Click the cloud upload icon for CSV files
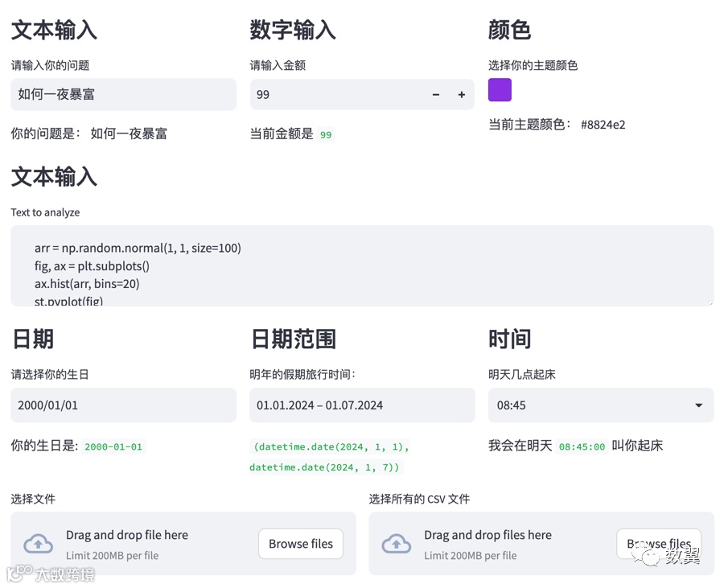This screenshot has height=588, width=724. [396, 544]
